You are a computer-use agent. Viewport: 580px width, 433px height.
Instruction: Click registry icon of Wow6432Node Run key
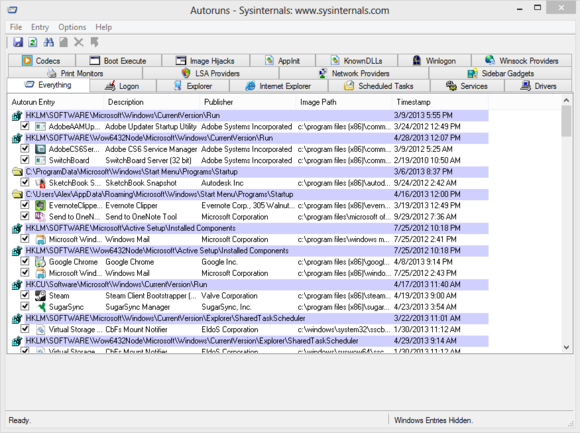[17, 138]
